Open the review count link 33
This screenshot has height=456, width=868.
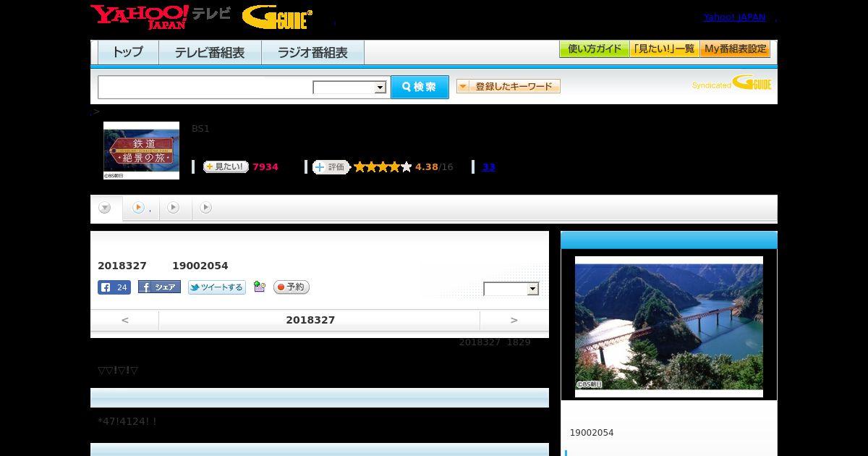pos(489,167)
